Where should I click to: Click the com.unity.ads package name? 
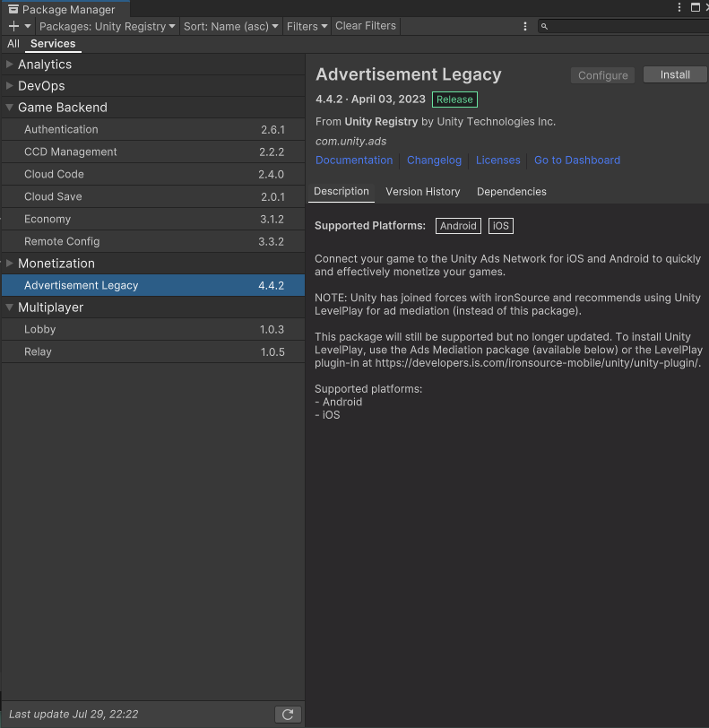click(x=350, y=141)
